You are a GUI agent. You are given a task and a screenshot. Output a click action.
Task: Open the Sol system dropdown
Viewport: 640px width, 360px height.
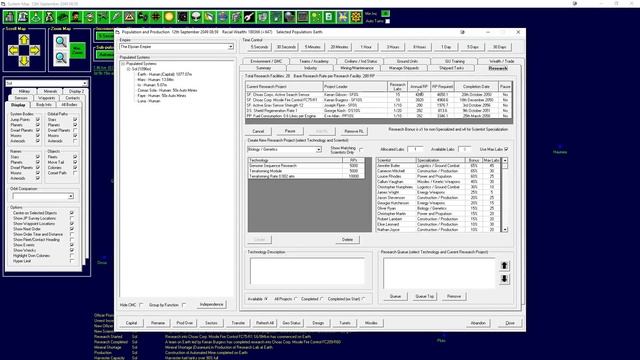[x=84, y=83]
